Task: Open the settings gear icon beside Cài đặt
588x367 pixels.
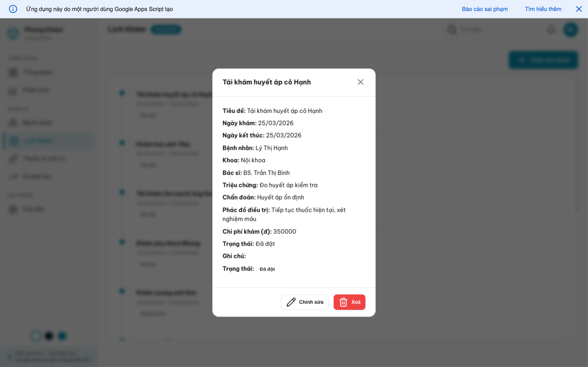Action: (13, 209)
